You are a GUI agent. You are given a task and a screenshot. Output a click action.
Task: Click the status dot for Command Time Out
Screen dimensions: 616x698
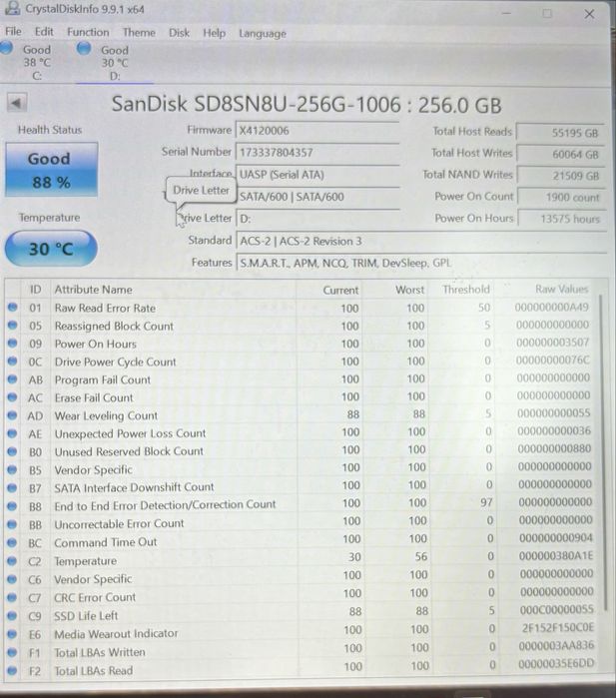click(x=12, y=542)
